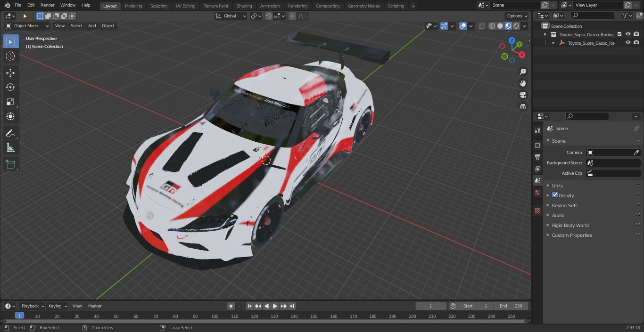
Task: Open the File menu
Action: tap(18, 5)
